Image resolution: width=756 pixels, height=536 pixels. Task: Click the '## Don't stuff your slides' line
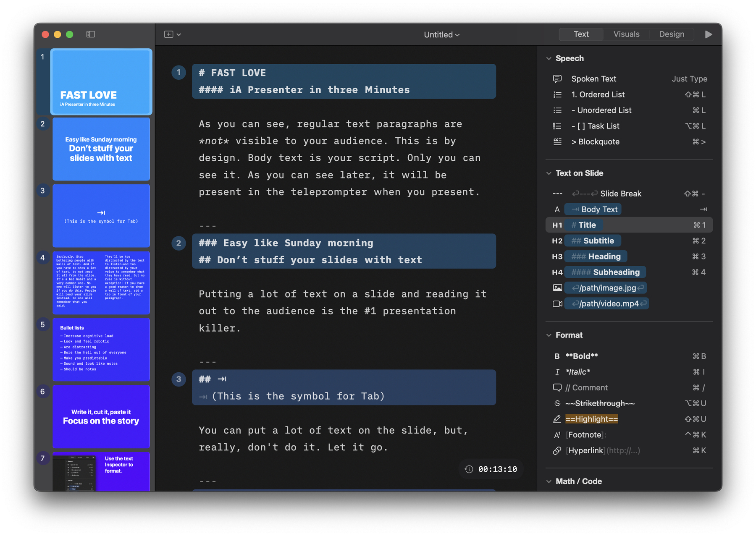310,260
